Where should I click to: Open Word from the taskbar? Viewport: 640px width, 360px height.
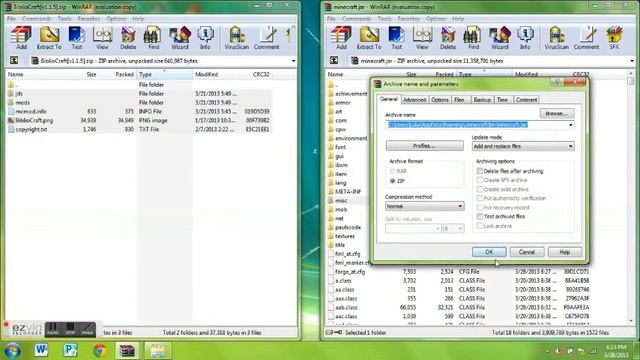point(41,350)
